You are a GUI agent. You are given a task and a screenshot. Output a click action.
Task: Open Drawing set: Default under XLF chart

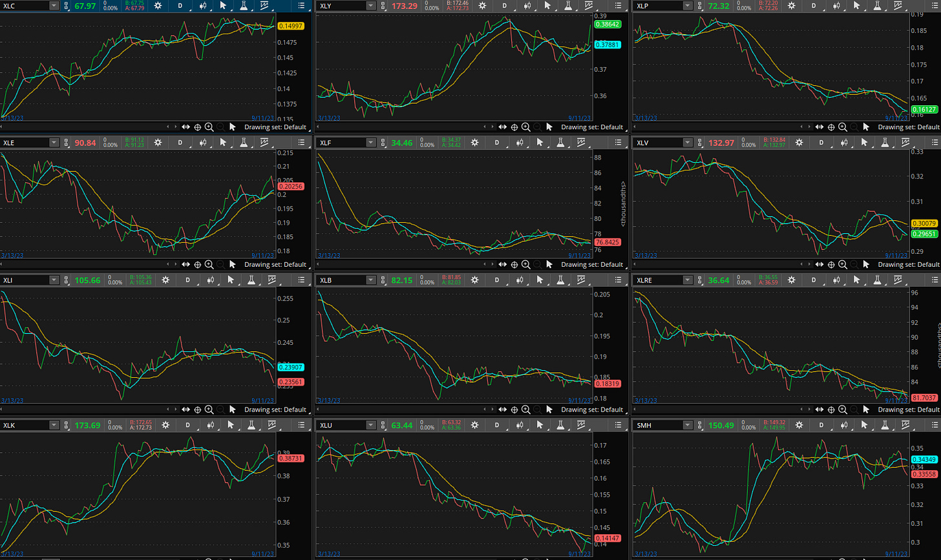click(x=592, y=264)
